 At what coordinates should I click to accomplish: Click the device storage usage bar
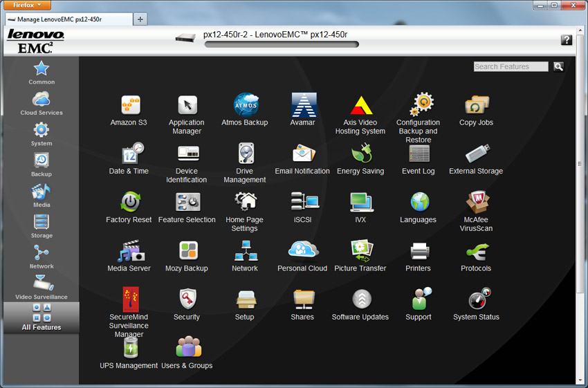click(282, 44)
